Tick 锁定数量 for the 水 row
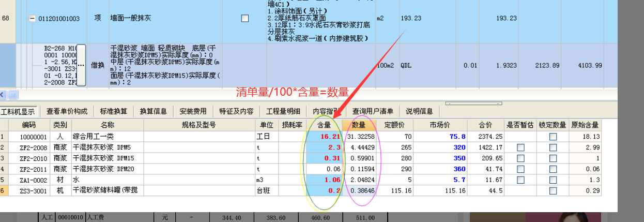 pos(553,180)
